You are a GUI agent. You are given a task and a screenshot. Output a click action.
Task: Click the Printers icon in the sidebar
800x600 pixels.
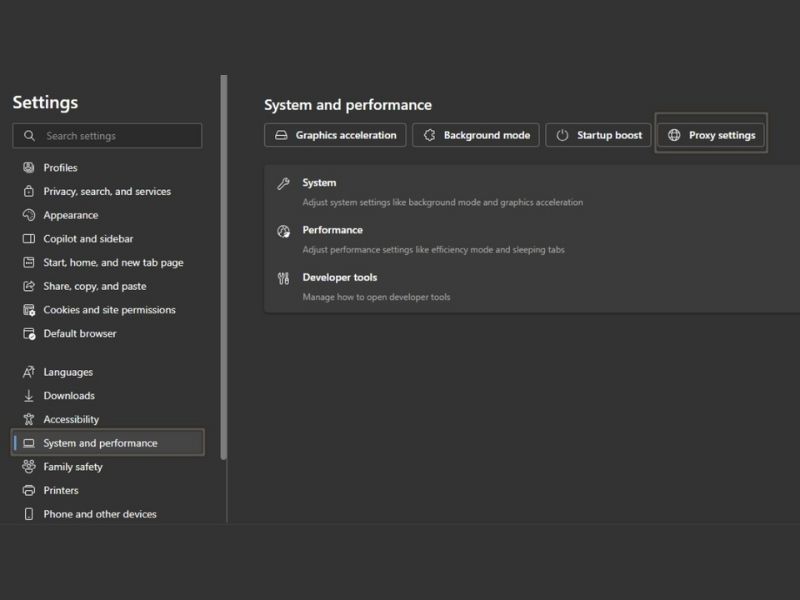[29, 490]
